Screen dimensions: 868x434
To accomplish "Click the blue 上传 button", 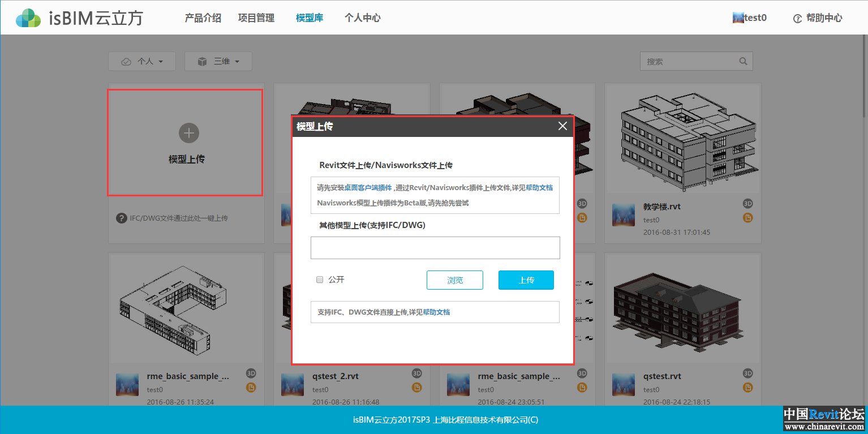I will coord(526,280).
